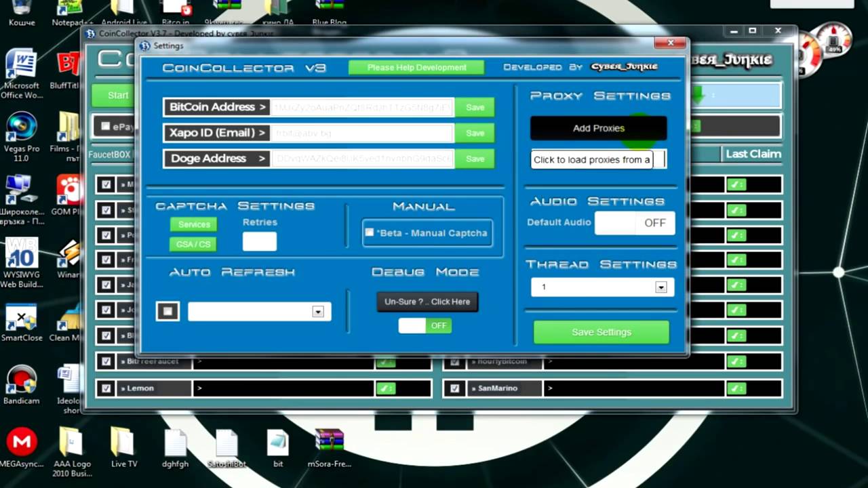Open proxy file load dropdown field

pyautogui.click(x=598, y=159)
